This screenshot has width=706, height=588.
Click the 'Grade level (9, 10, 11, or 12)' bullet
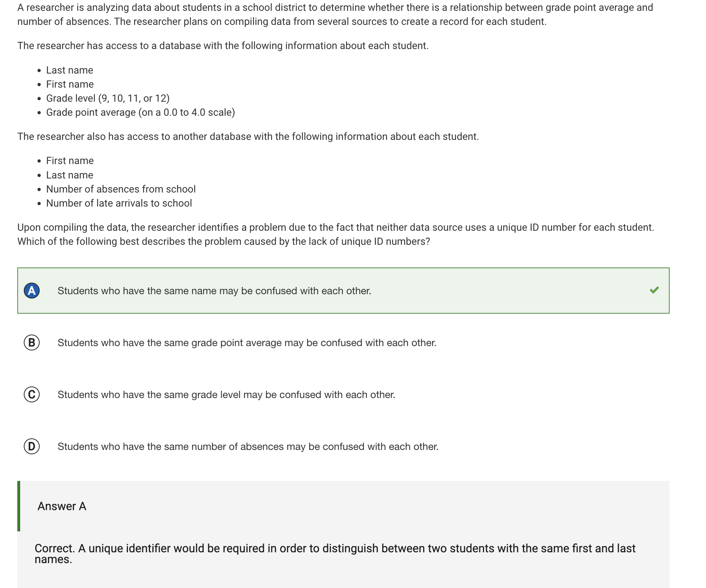point(108,98)
